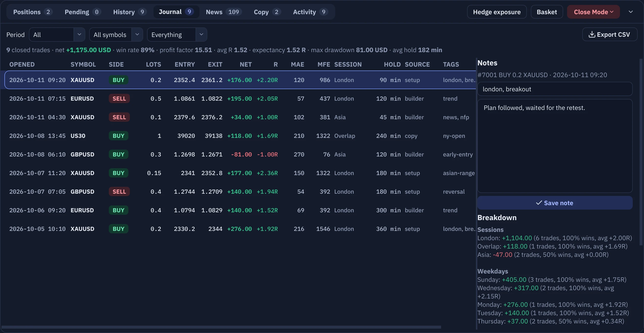Screen dimensions: 644x333
Task: Switch to the Pending tab
Action: [x=83, y=12]
